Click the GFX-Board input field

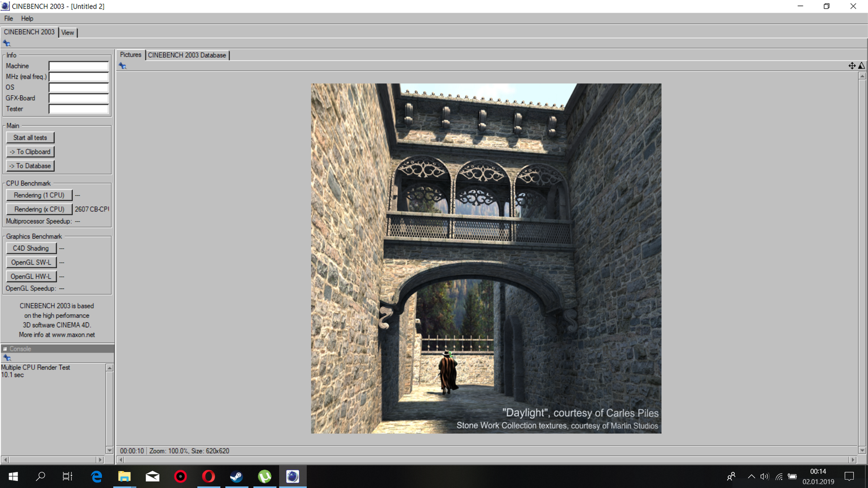click(x=79, y=99)
